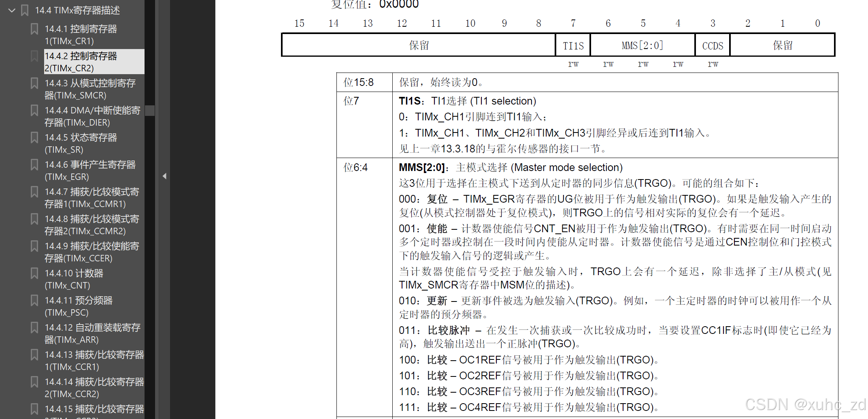Click bookmark icon for 14.4.1 控制寄存器1
Image resolution: width=868 pixels, height=419 pixels.
tap(34, 29)
